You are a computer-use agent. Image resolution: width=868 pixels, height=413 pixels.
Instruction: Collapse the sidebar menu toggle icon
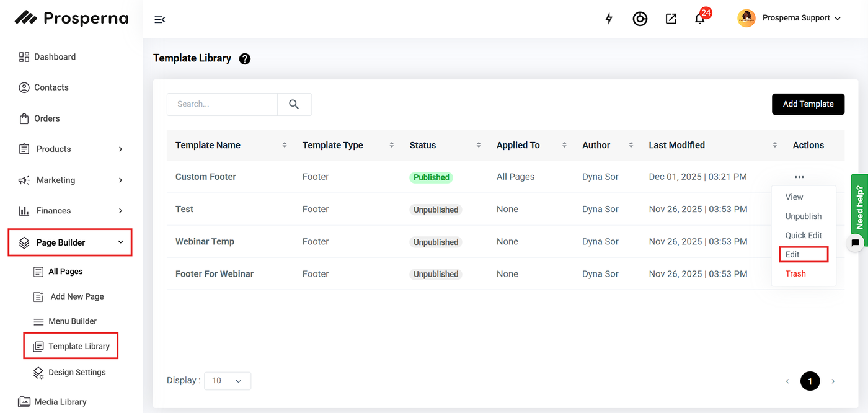(159, 19)
